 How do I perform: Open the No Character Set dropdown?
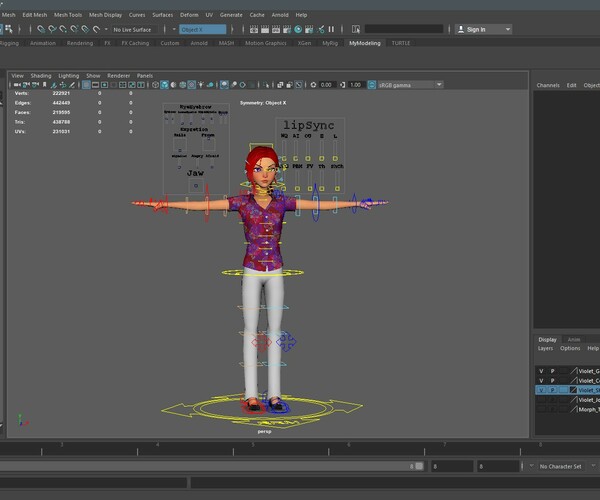(x=560, y=466)
